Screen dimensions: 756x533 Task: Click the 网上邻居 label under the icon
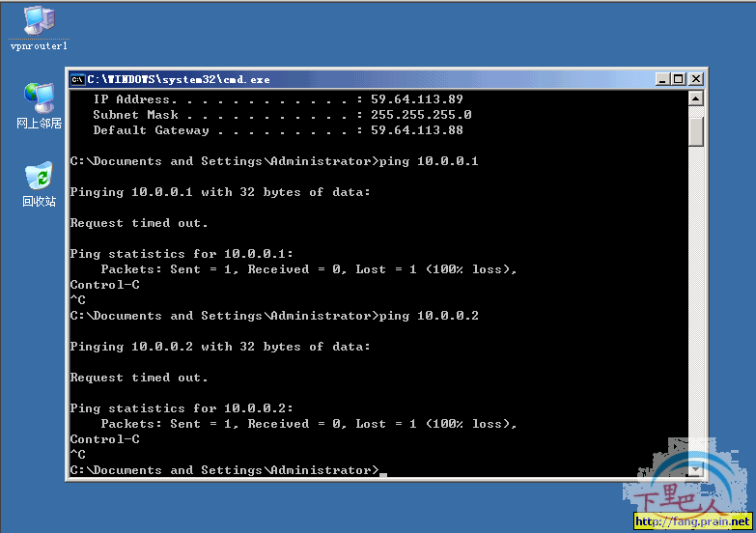click(39, 124)
